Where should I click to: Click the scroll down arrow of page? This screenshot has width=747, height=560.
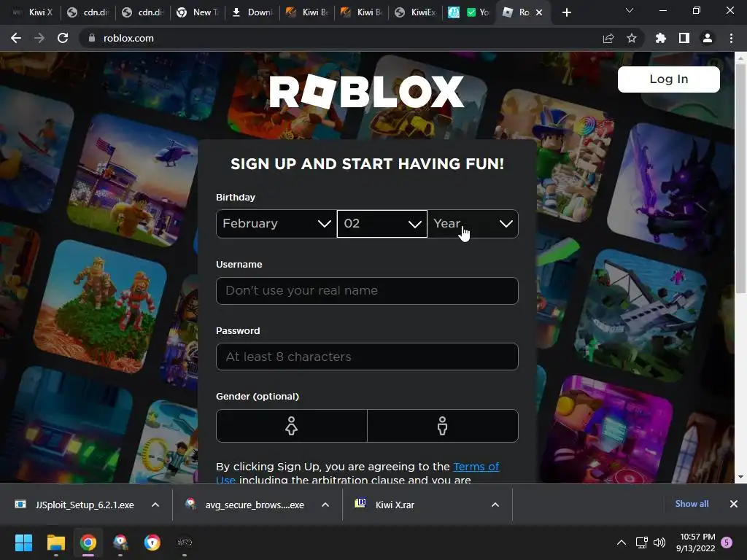pyautogui.click(x=740, y=477)
